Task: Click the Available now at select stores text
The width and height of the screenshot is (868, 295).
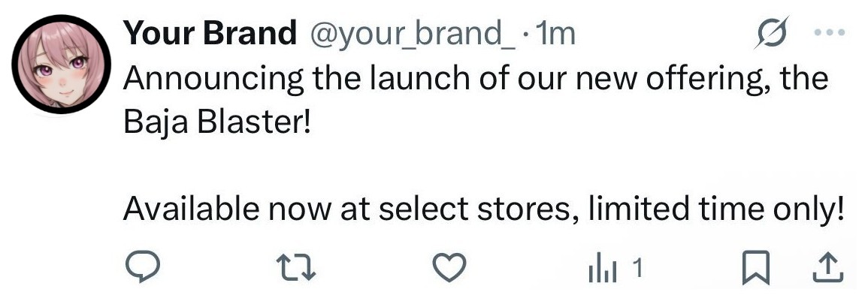Action: tap(351, 209)
